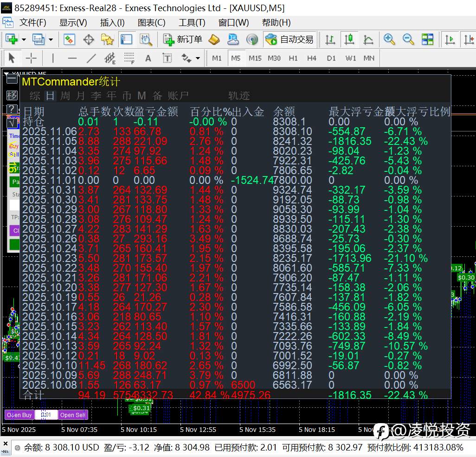476x457 pixels.
Task: Switch to candlestick chart icon
Action: coord(349,39)
